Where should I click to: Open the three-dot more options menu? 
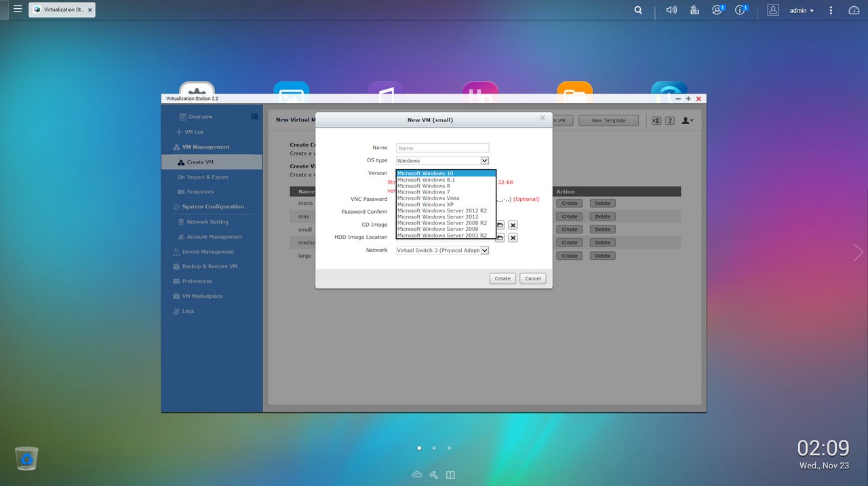[831, 10]
